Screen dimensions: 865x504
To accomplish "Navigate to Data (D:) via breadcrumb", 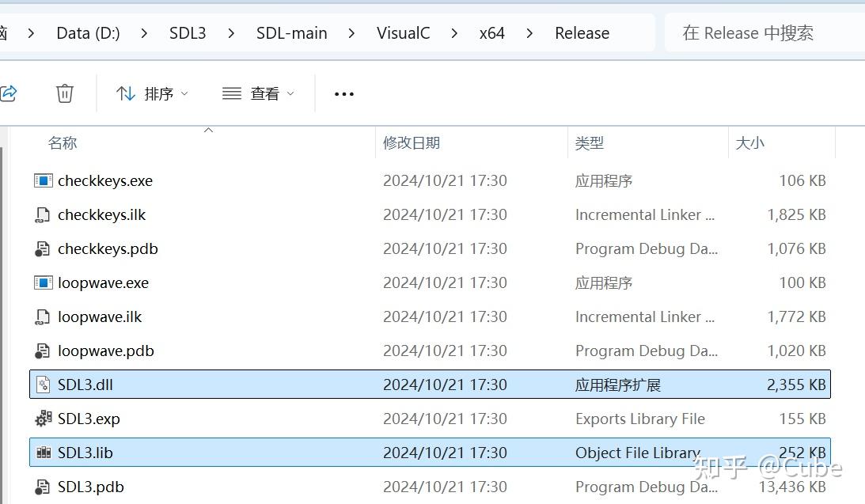I will pos(88,33).
